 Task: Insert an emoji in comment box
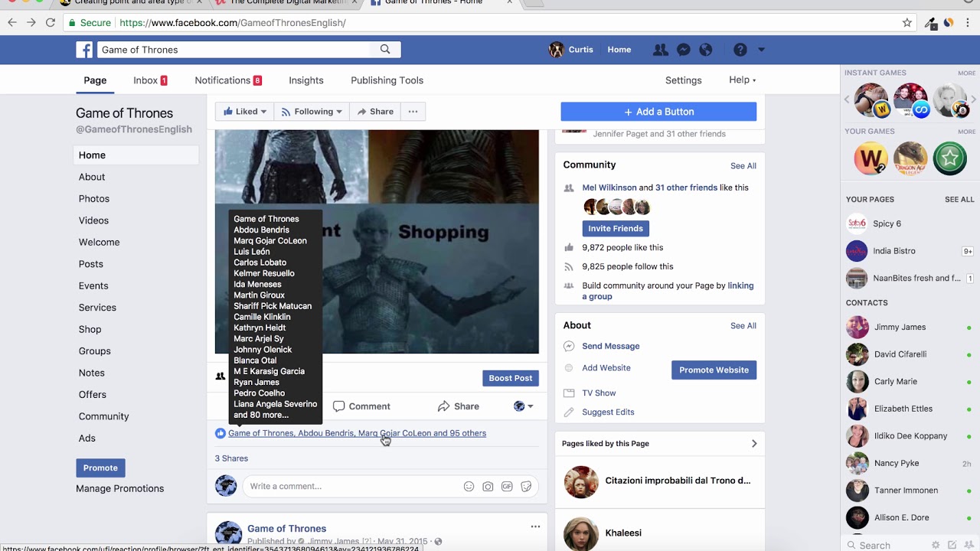tap(469, 486)
